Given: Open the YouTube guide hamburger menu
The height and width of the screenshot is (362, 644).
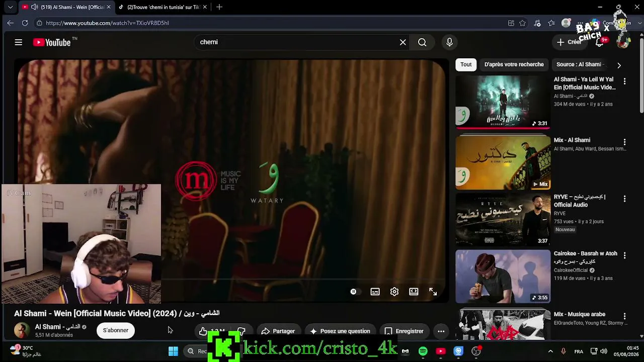Looking at the screenshot, I should [19, 42].
